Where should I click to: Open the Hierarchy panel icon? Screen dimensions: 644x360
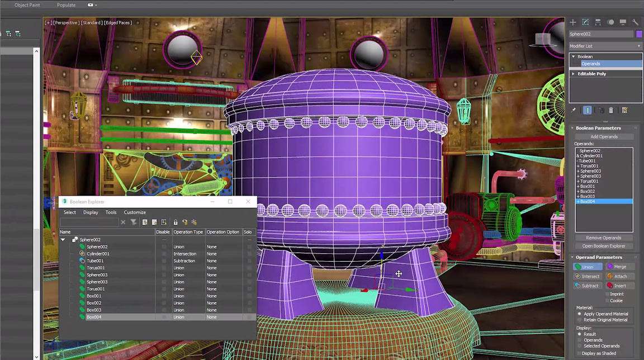(598, 22)
